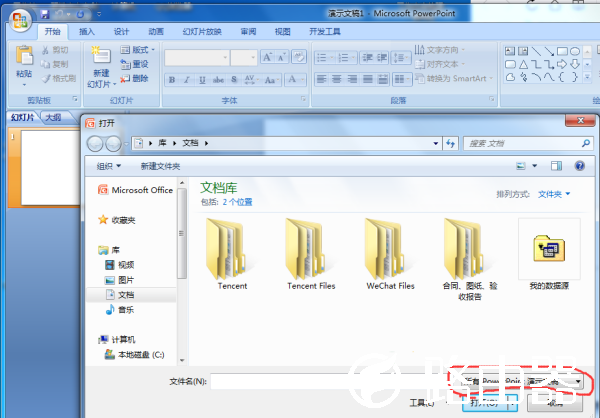Select the oval shape in shapes gallery
Screen dimensions: 600x418
click(575, 51)
